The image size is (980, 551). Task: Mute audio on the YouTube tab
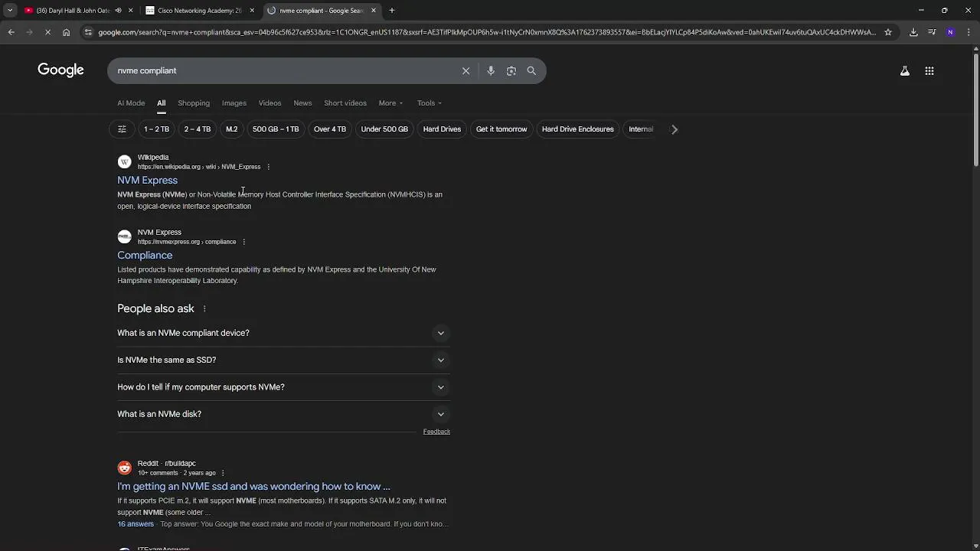118,11
